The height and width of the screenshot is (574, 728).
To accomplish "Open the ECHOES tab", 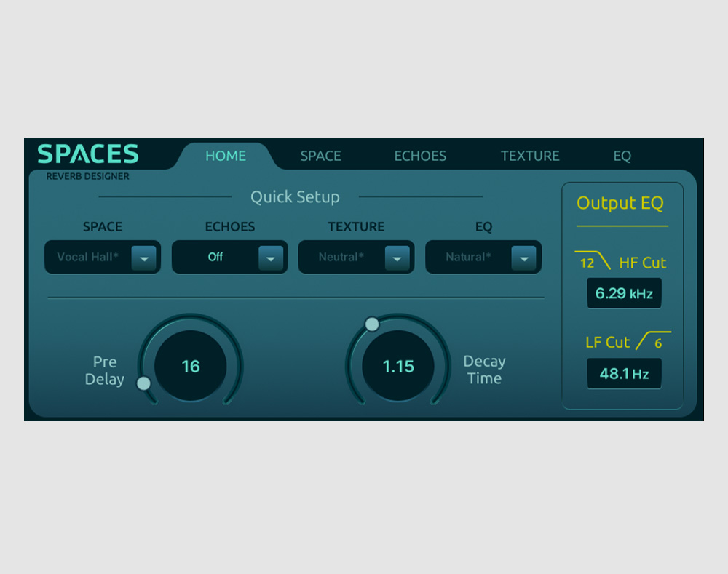I will pos(420,156).
